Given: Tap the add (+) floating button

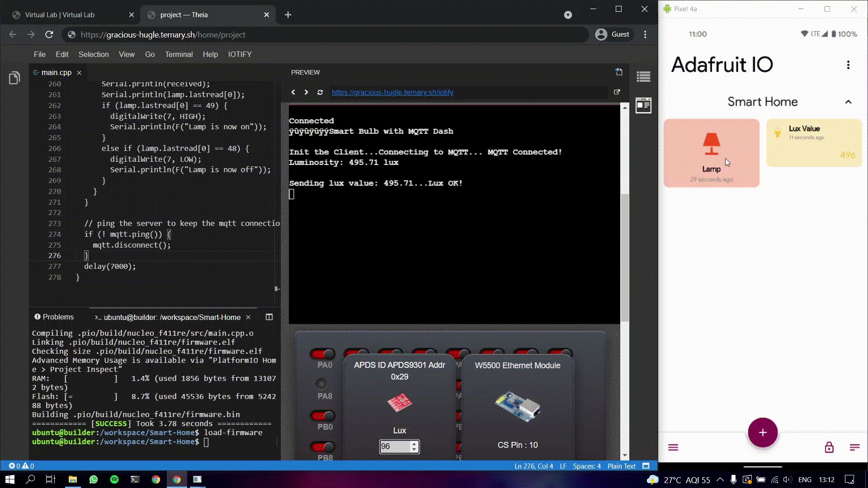Looking at the screenshot, I should (x=763, y=432).
